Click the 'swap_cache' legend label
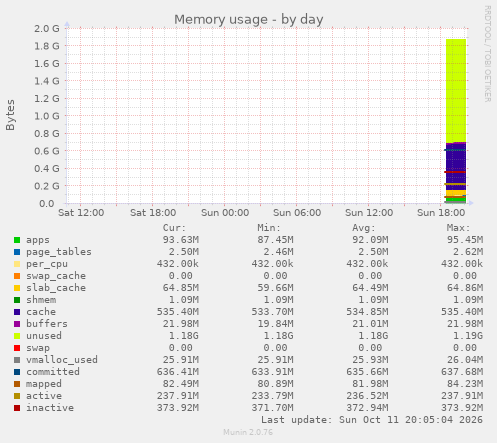The width and height of the screenshot is (497, 443). pyautogui.click(x=56, y=276)
